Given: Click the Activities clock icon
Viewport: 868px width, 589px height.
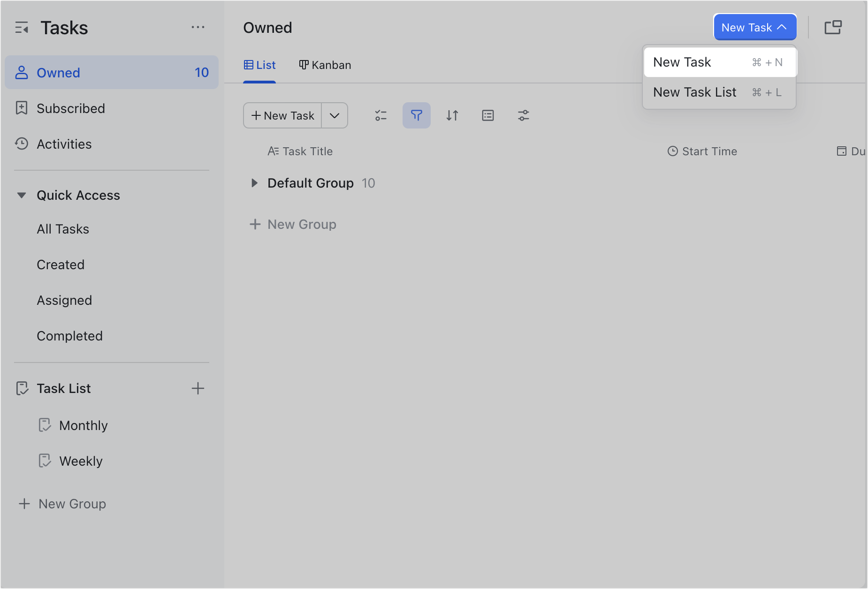Looking at the screenshot, I should (22, 144).
